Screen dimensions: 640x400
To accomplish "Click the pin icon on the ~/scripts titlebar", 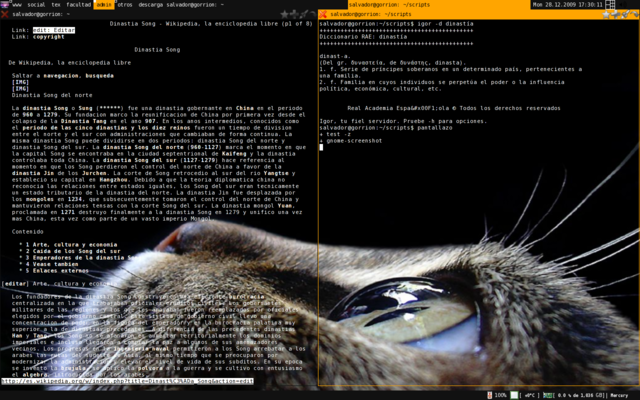I will click(625, 14).
